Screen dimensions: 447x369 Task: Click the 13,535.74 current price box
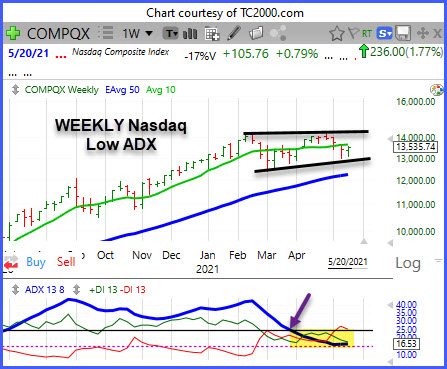coord(416,147)
